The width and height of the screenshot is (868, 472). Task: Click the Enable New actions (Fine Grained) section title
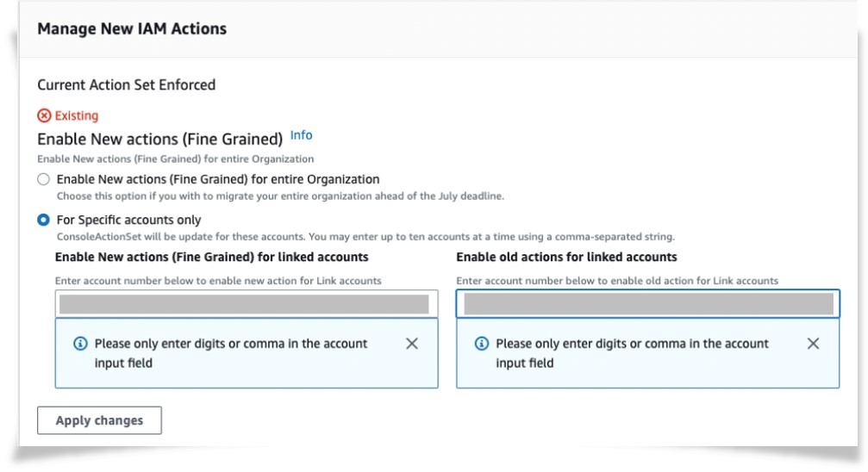point(160,138)
